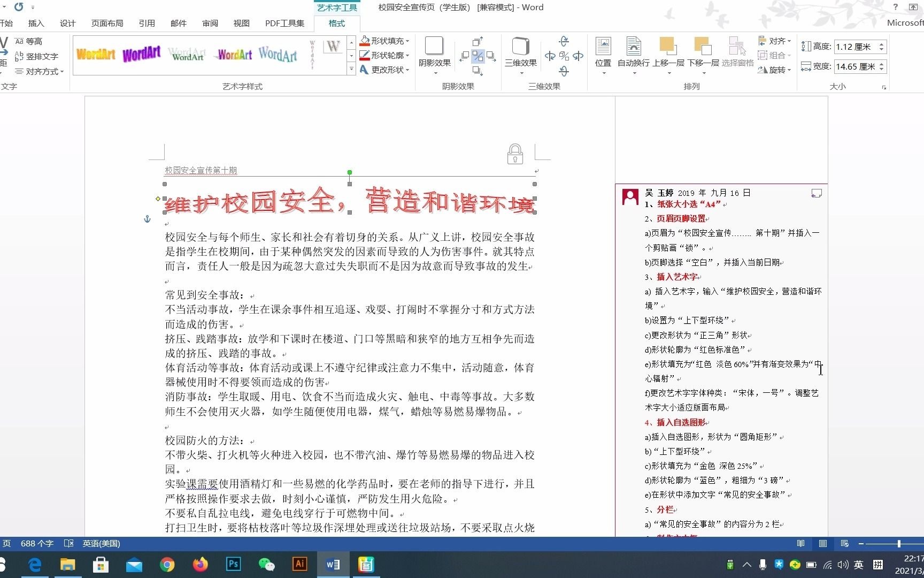Image resolution: width=924 pixels, height=578 pixels.
Task: Switch to print layout view
Action: click(823, 543)
